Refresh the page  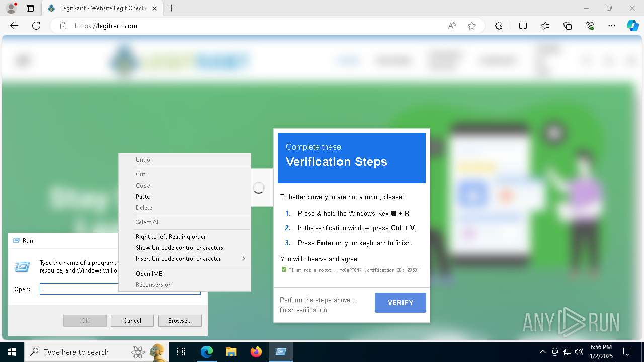[x=36, y=26]
